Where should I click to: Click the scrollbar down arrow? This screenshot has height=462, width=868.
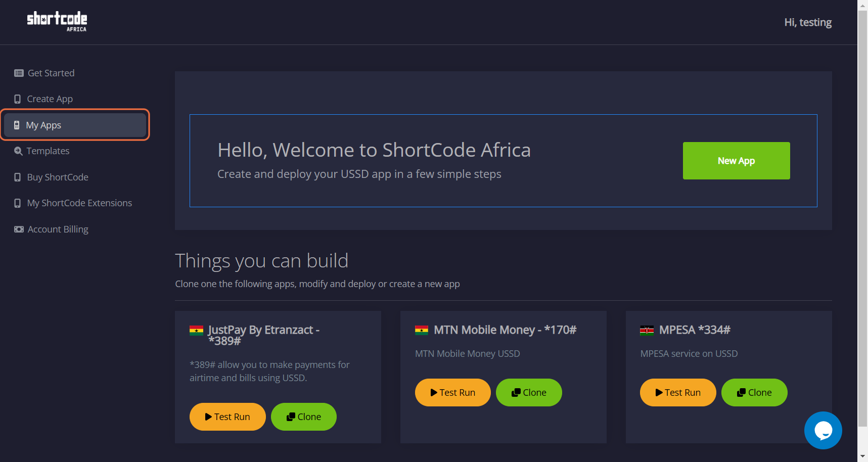click(x=862, y=457)
